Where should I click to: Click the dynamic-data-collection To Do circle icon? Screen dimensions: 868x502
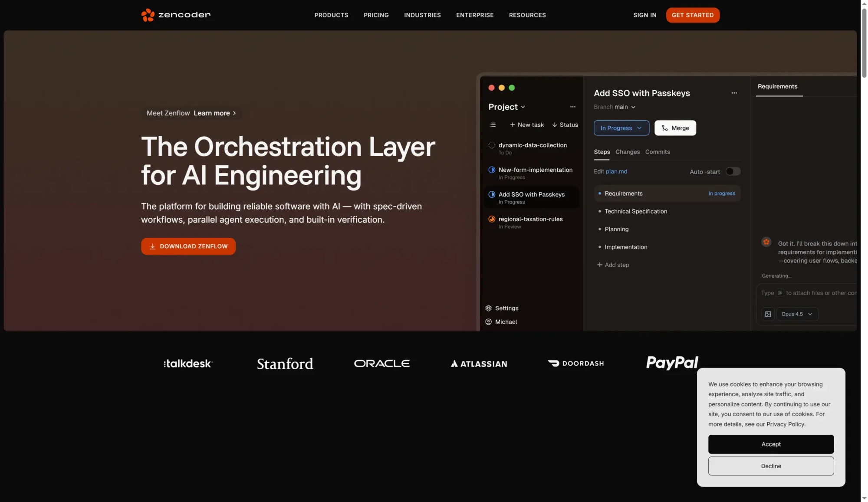(x=492, y=145)
